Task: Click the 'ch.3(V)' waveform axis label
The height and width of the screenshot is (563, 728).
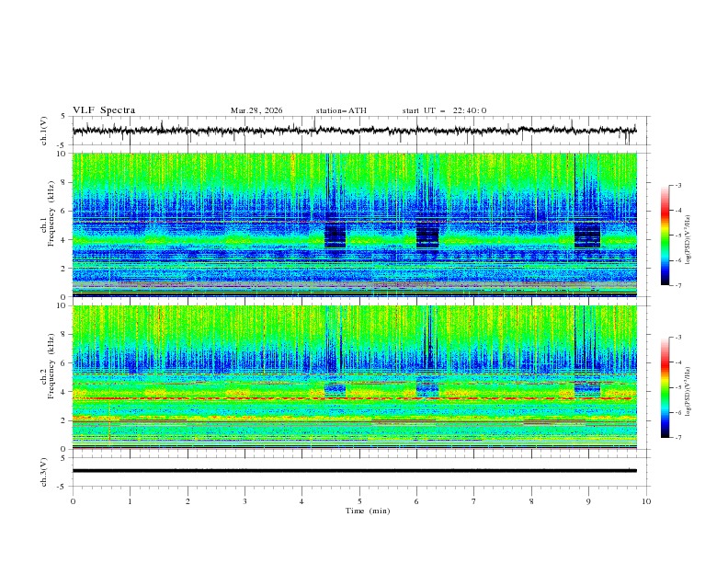Action: pos(44,472)
